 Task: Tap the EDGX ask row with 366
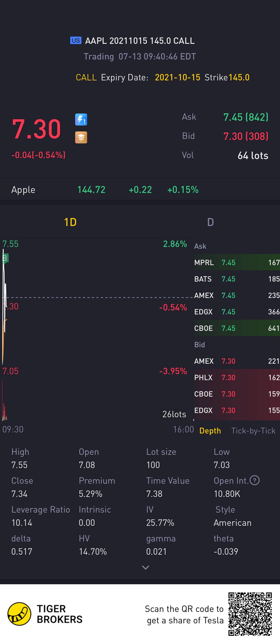pos(237,311)
